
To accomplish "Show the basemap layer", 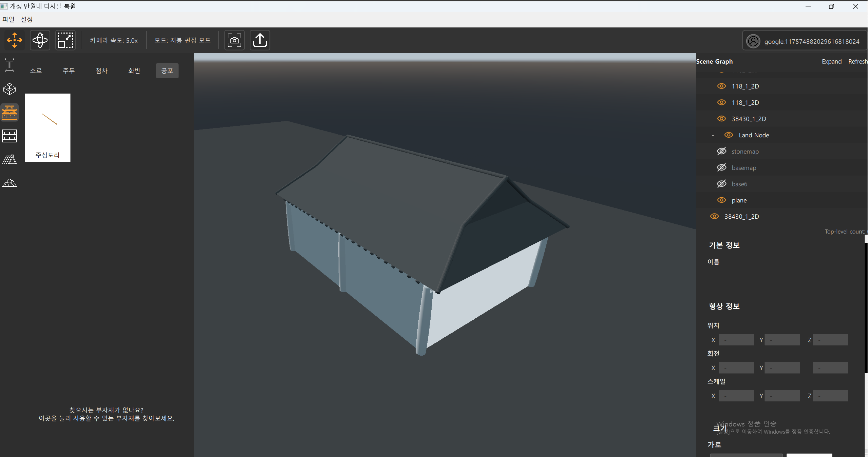I will tap(721, 167).
